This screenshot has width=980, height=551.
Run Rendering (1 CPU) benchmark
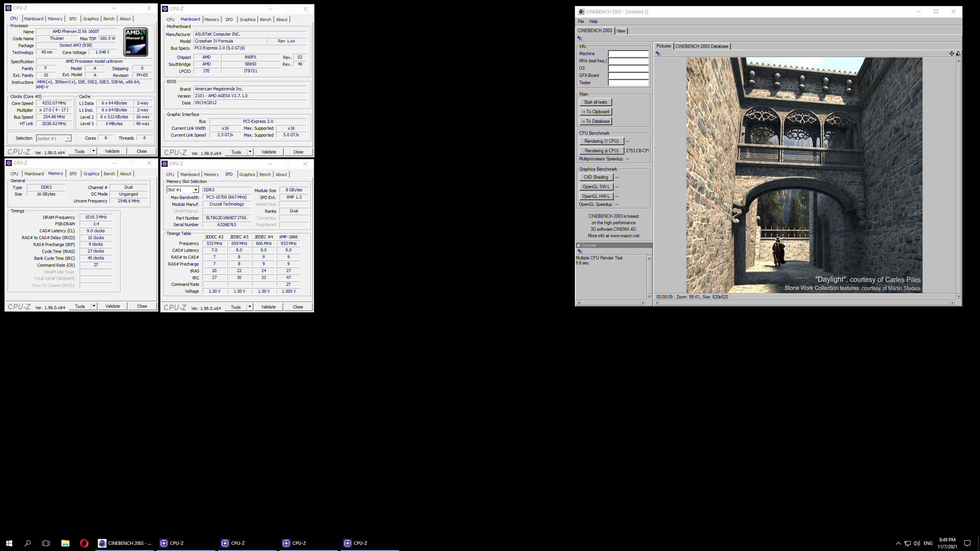pos(601,141)
